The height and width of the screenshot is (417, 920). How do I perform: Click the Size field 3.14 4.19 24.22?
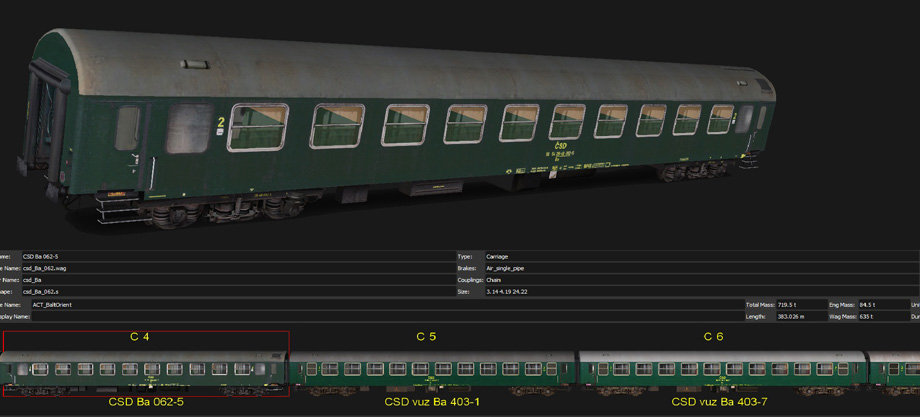click(702, 291)
